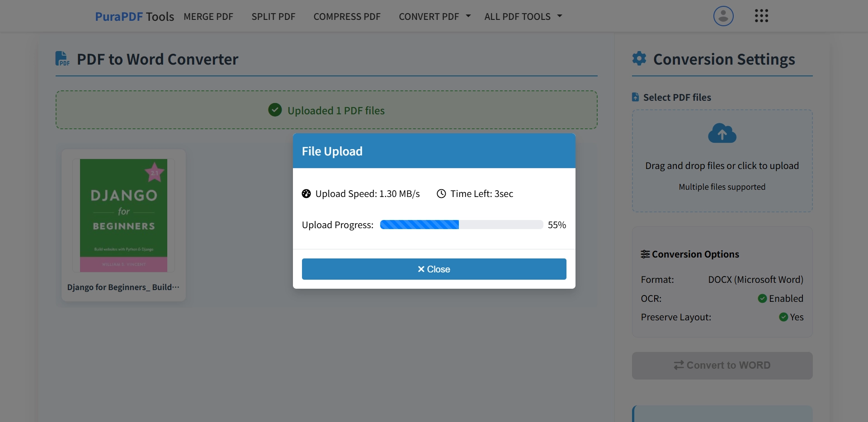The height and width of the screenshot is (422, 868).
Task: Click the cloud upload icon
Action: tap(722, 133)
